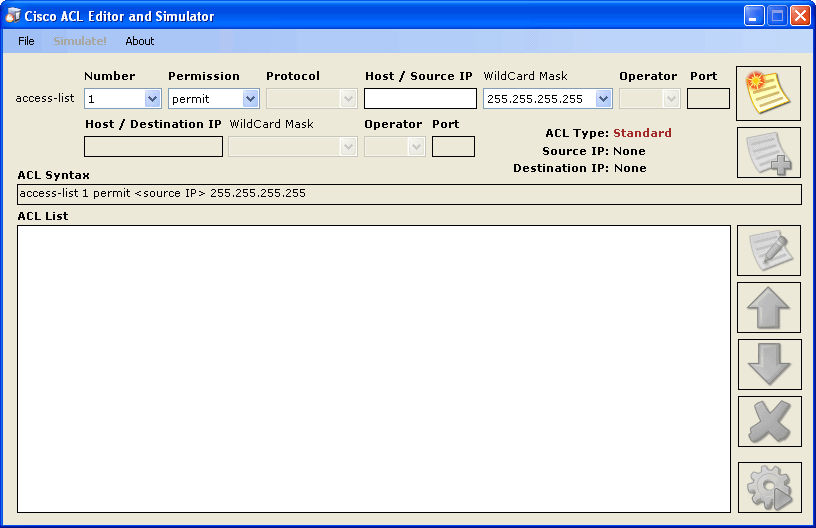This screenshot has height=528, width=816.
Task: Click the add ACL entry icon
Action: (x=768, y=153)
